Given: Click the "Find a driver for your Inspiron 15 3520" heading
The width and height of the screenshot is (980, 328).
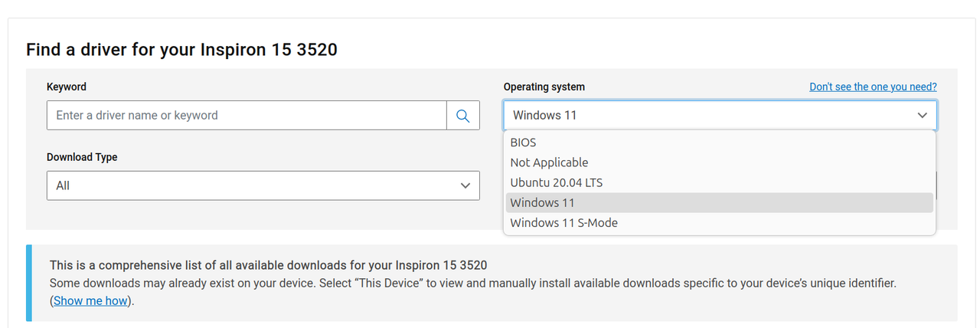Looking at the screenshot, I should pyautogui.click(x=181, y=50).
